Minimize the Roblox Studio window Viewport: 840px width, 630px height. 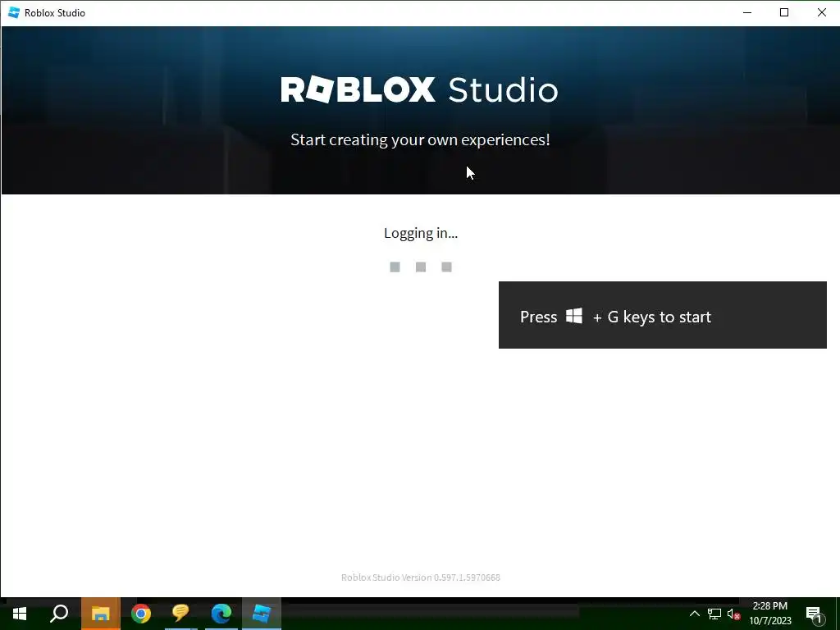(x=747, y=12)
